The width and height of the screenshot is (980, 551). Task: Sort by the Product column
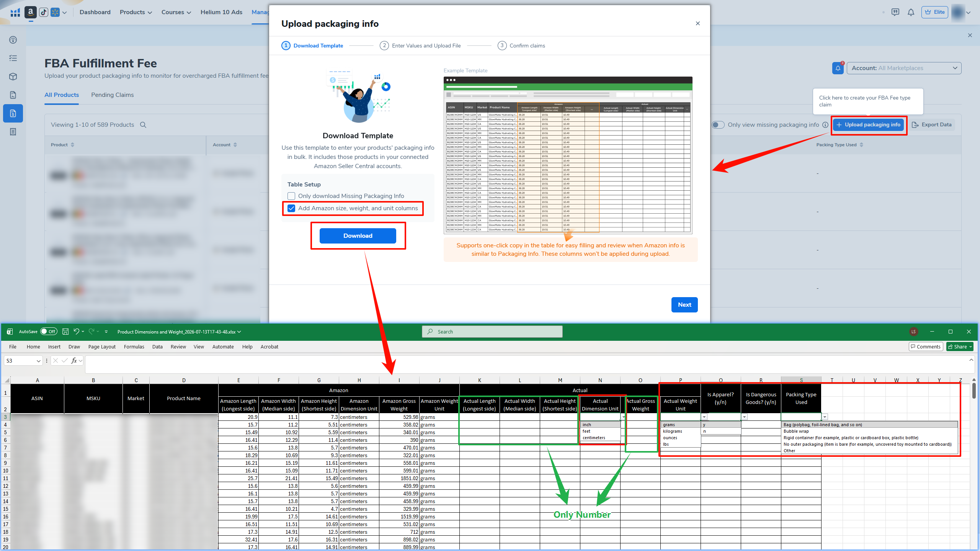coord(63,145)
